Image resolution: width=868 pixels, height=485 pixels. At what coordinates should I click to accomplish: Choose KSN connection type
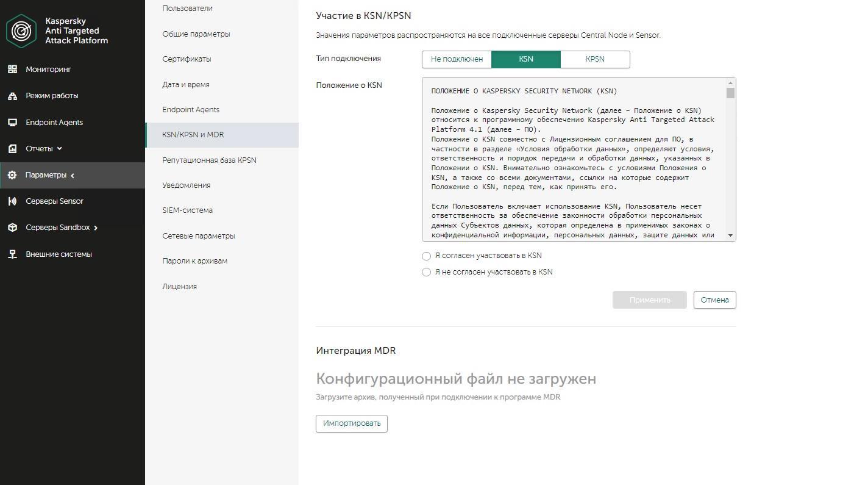coord(526,59)
